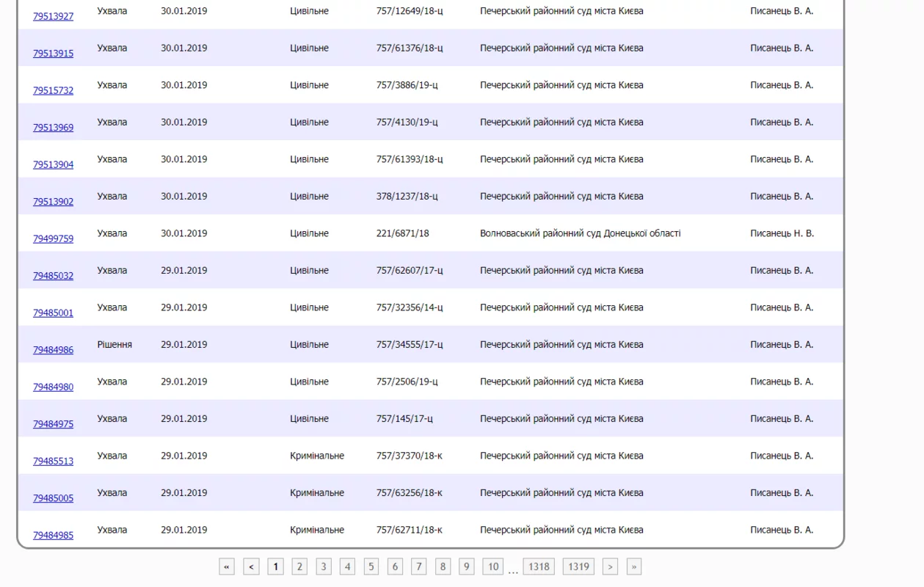
Task: Click case number 757/61376/18-ц
Action: pyautogui.click(x=410, y=48)
